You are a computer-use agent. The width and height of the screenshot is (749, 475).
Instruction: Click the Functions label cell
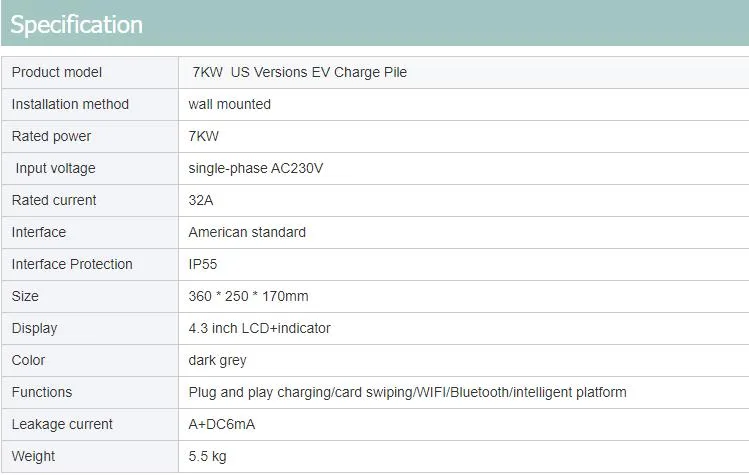[x=42, y=392]
